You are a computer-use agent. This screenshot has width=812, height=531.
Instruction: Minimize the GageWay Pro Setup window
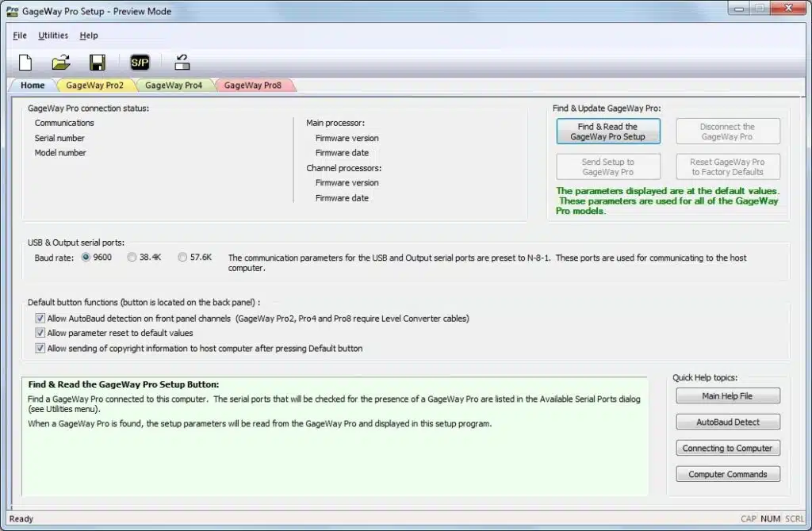739,8
